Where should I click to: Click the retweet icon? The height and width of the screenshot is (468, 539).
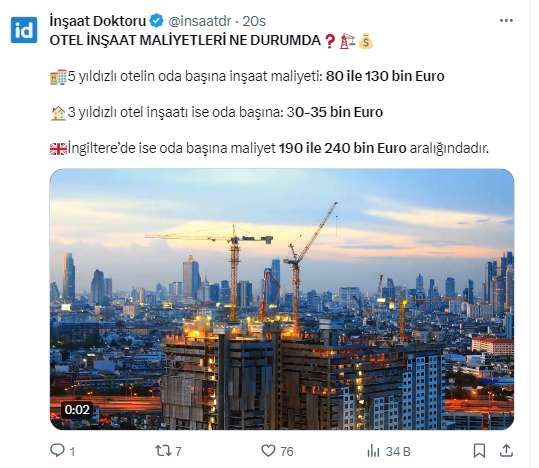(x=162, y=450)
